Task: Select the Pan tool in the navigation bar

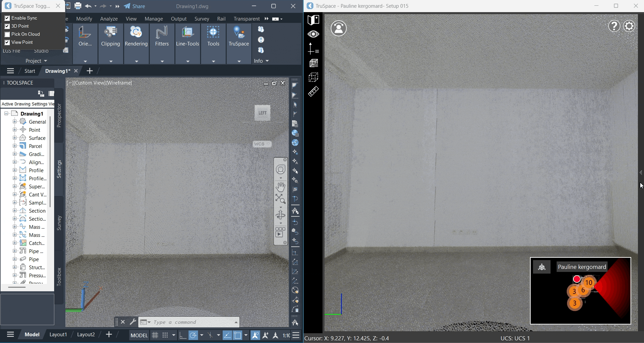Action: 281,186
